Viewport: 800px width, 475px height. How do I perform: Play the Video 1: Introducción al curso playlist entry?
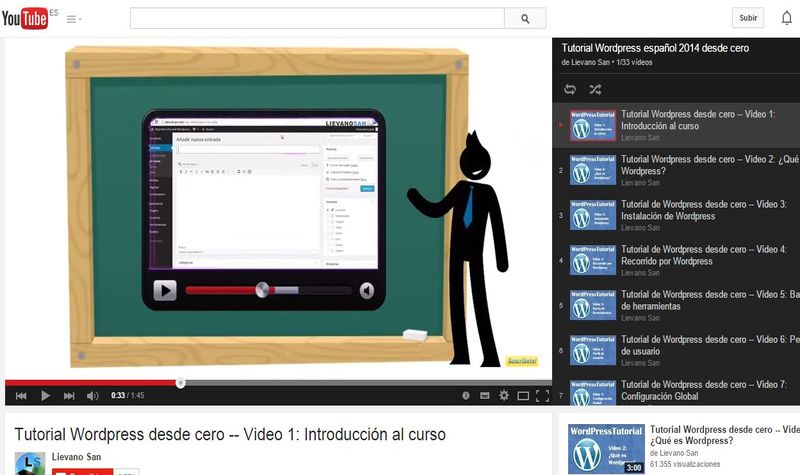[x=676, y=126]
